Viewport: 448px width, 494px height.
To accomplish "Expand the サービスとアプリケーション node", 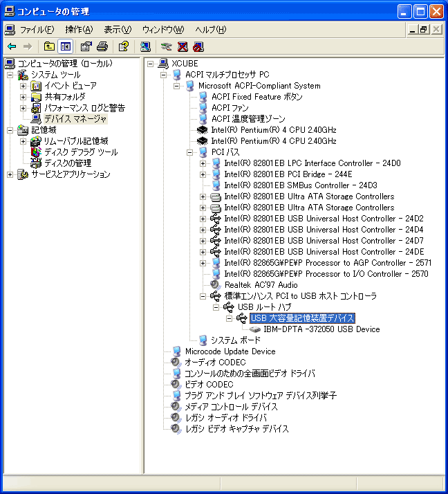I will 10,174.
